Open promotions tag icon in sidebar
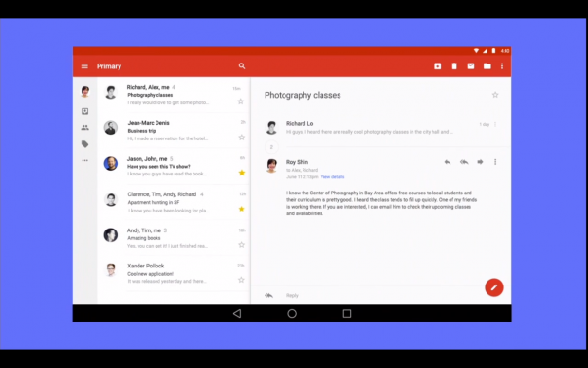Screen dimensions: 588x368 pos(85,144)
